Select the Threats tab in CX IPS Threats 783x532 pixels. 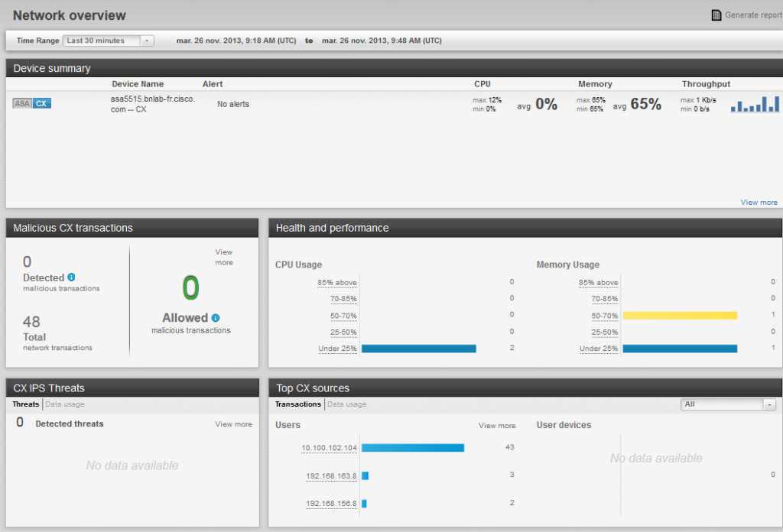pyautogui.click(x=26, y=404)
